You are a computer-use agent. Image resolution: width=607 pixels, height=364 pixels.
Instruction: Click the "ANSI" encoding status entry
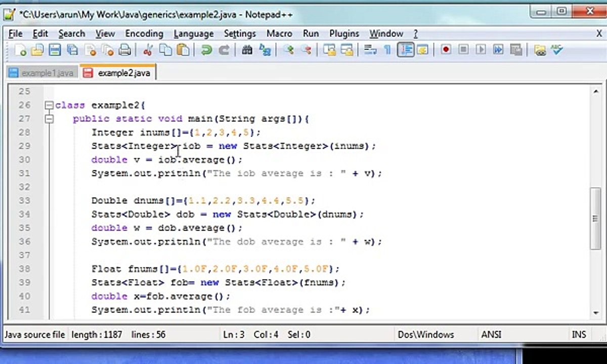point(491,335)
